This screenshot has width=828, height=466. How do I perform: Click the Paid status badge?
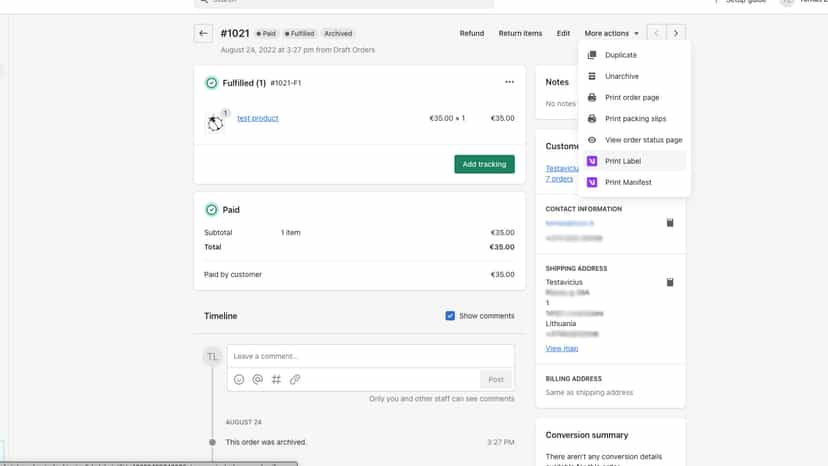(x=266, y=33)
